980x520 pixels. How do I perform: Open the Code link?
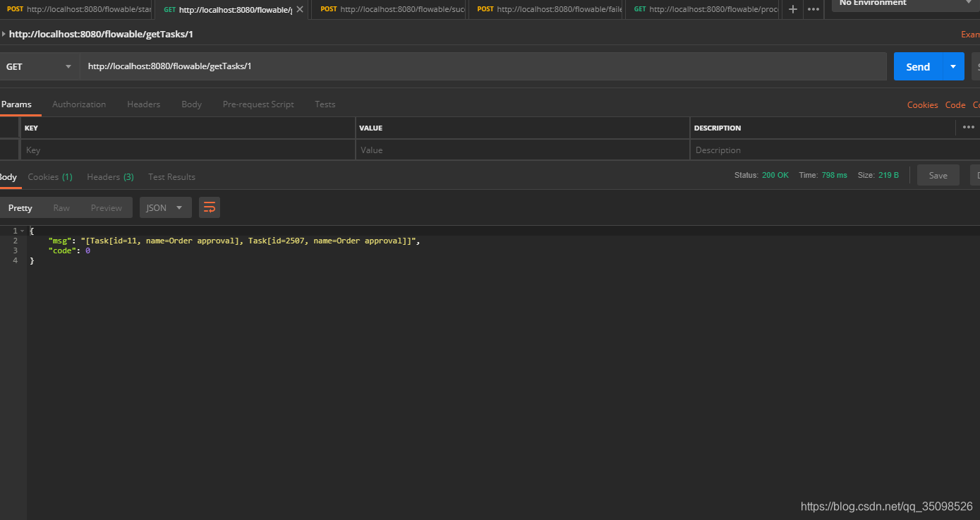(955, 104)
